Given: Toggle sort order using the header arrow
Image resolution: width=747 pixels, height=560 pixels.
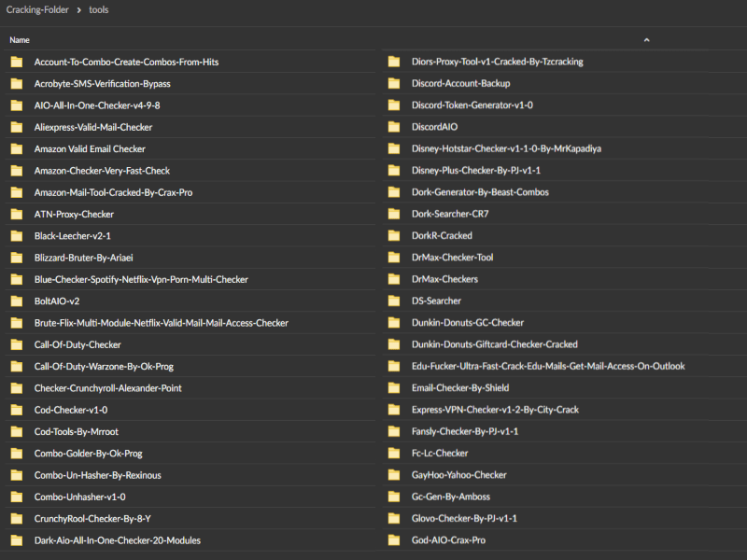Looking at the screenshot, I should click(646, 40).
